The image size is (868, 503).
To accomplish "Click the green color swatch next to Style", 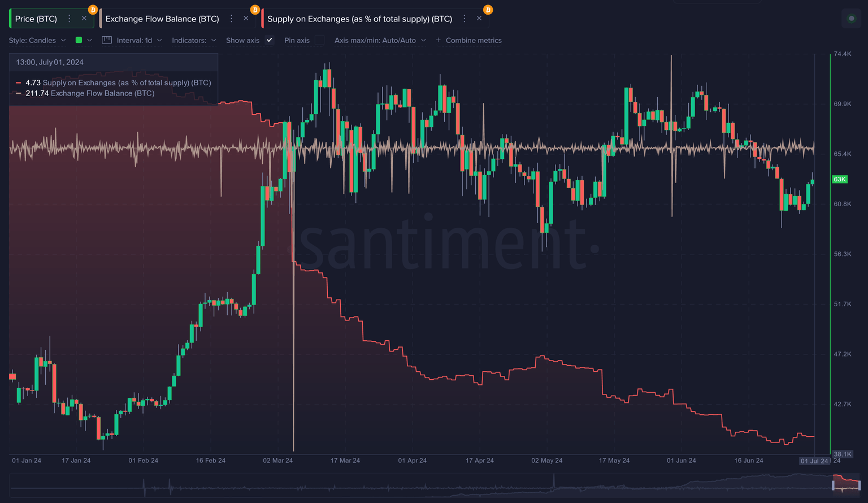I will click(x=79, y=40).
